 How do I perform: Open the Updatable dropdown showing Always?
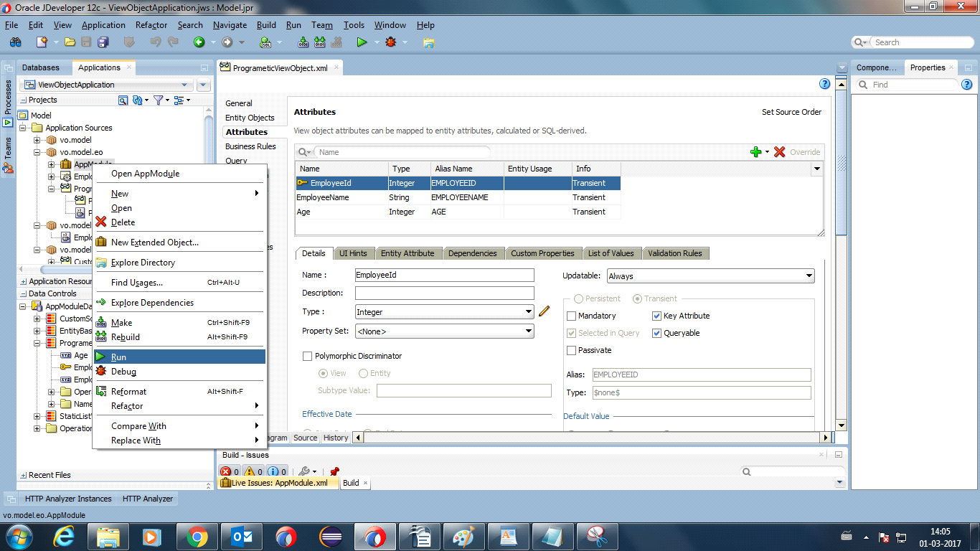710,275
